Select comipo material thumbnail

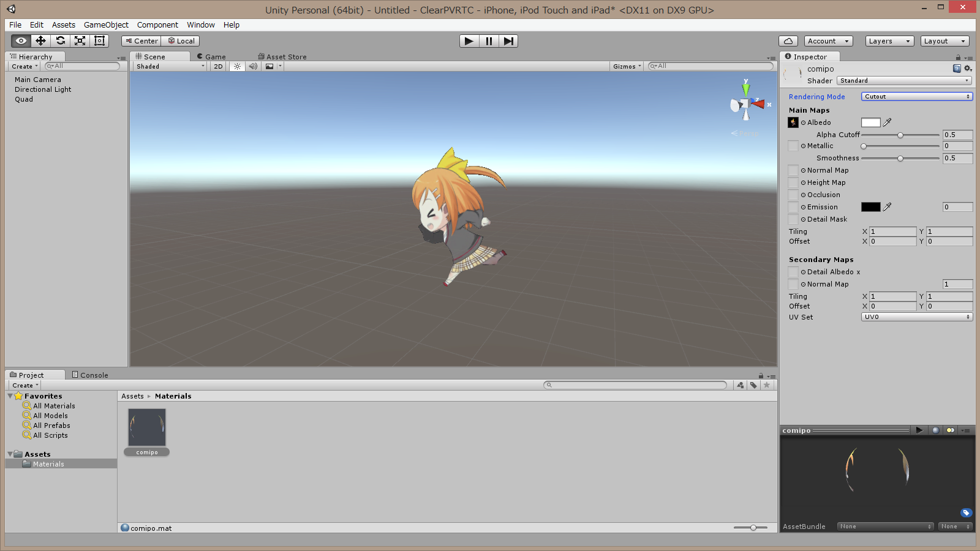pyautogui.click(x=147, y=427)
